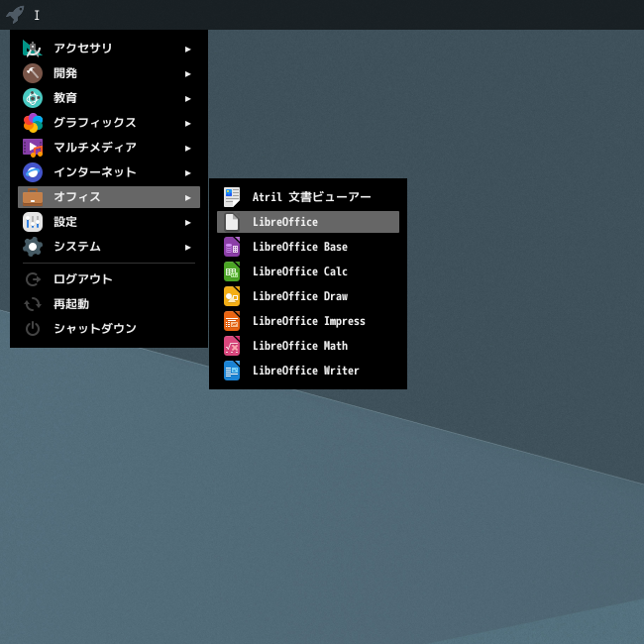The width and height of the screenshot is (644, 644).
Task: Choose シャットダウン to power off
Action: pyautogui.click(x=109, y=329)
